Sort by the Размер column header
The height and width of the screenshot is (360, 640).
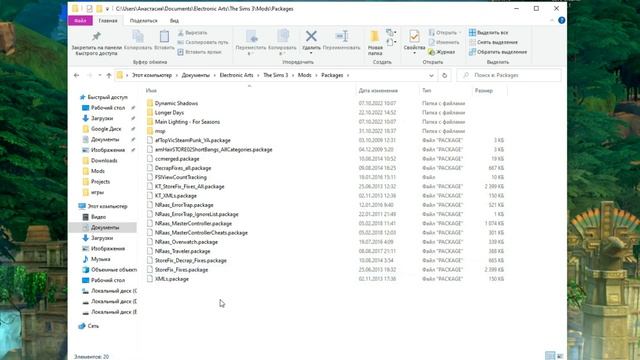coord(484,91)
